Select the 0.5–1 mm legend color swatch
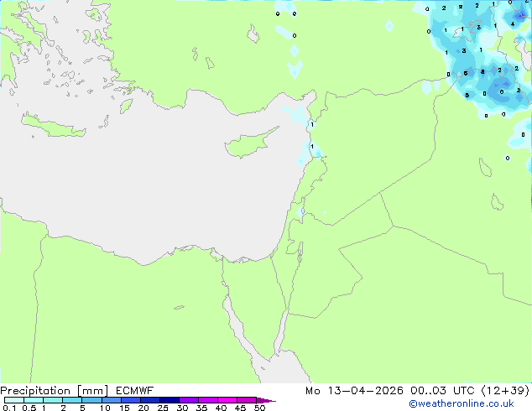Image resolution: width=532 pixels, height=411 pixels. 34,400
